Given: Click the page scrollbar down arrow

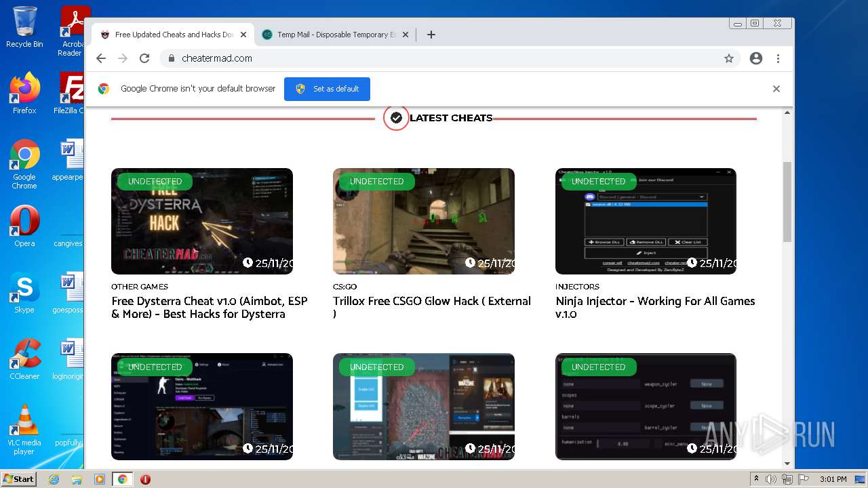Looking at the screenshot, I should (x=787, y=464).
